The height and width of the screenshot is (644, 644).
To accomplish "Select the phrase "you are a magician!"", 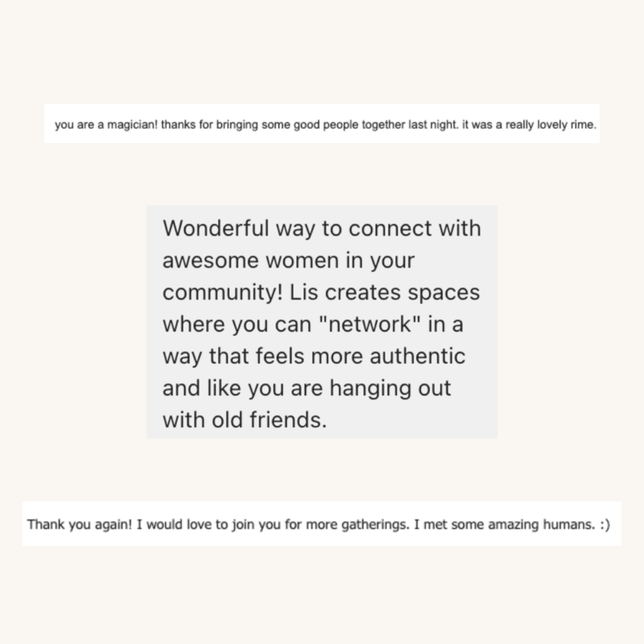I will click(106, 125).
